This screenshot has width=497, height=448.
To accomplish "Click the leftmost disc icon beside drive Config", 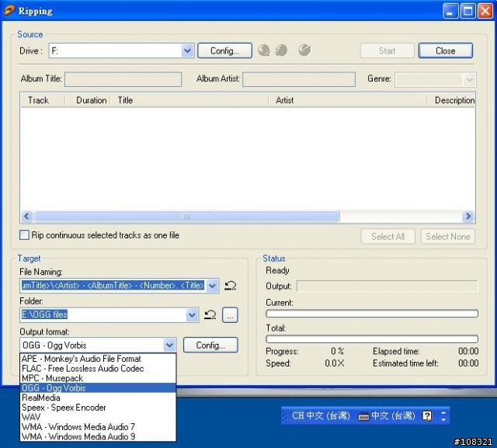I will coord(264,50).
